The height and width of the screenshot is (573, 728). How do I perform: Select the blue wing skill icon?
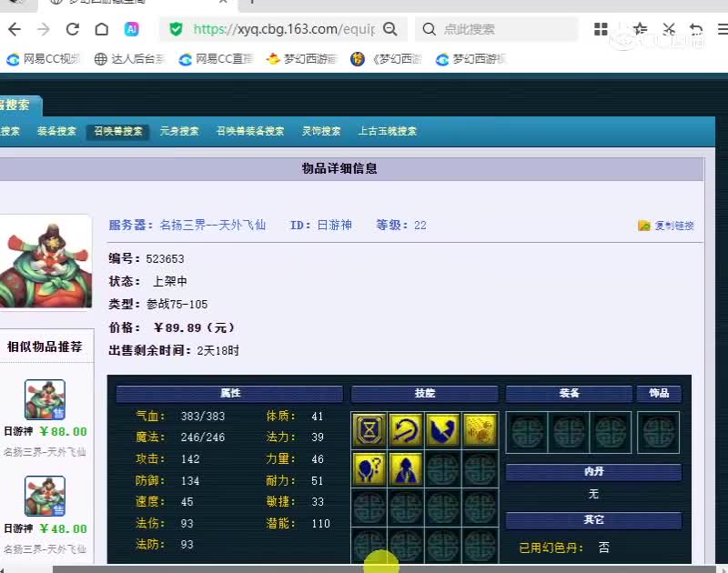coord(443,430)
